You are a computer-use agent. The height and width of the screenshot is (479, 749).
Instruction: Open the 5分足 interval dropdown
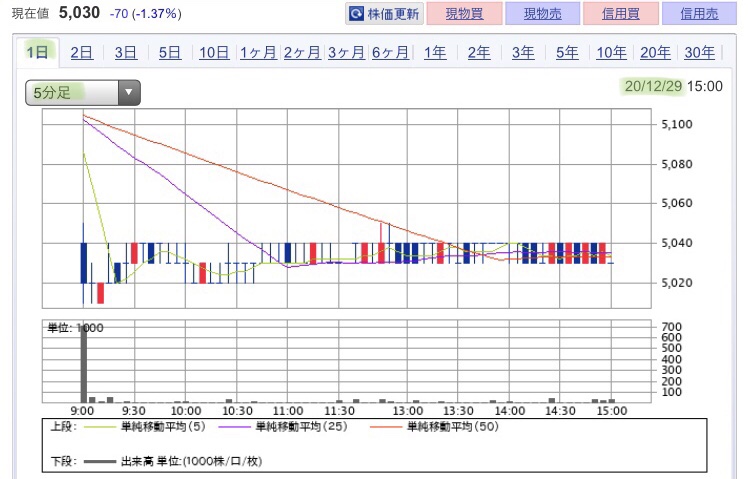[83, 92]
